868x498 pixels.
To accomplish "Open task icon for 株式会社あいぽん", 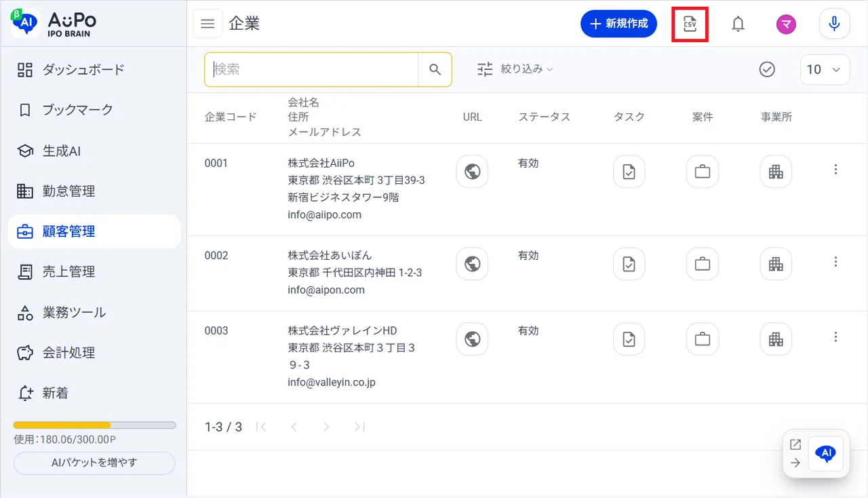I will click(629, 264).
